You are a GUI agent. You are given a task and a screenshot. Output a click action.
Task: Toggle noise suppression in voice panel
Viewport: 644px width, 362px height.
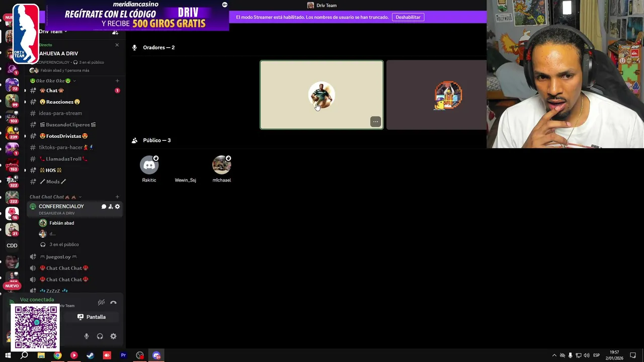pyautogui.click(x=101, y=302)
